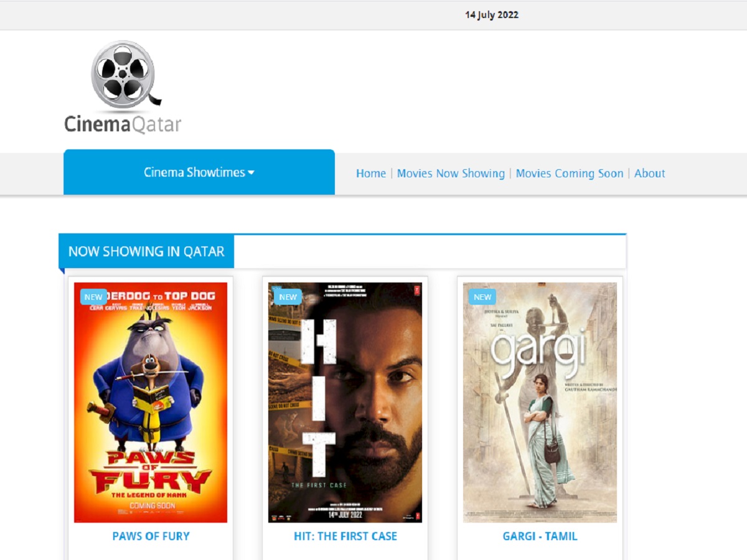Go to the Home page link
747x560 pixels.
(x=370, y=174)
